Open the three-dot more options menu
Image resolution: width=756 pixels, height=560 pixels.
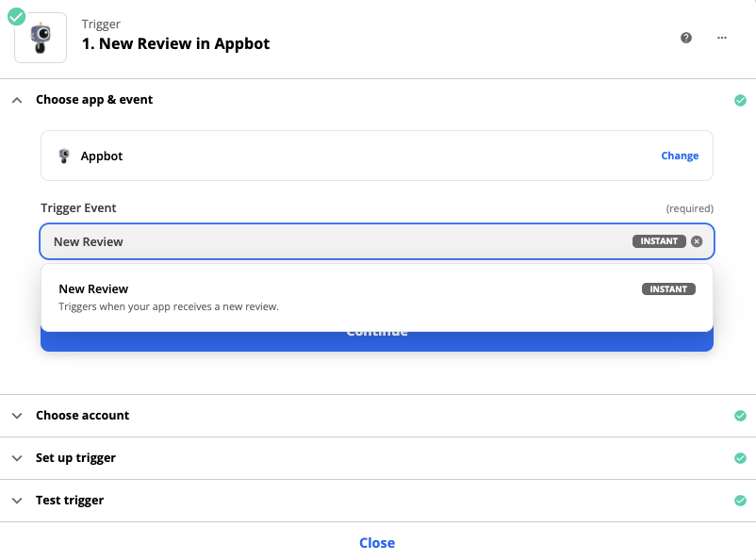(722, 38)
